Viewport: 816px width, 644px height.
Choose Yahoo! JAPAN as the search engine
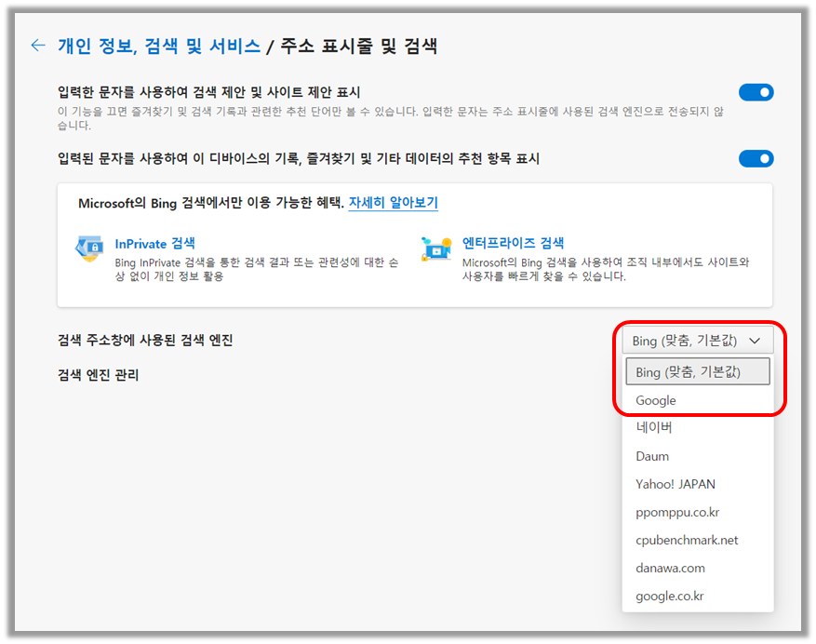point(697,484)
